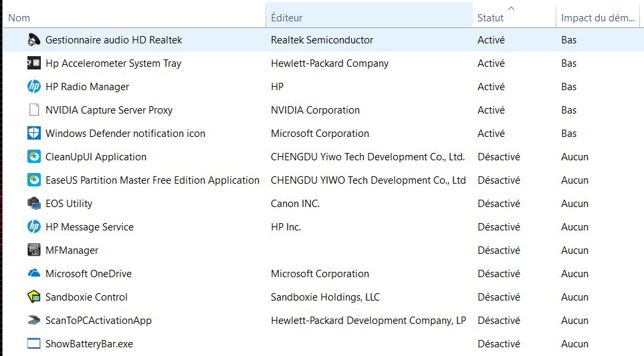Click the Sandboxie Control icon
The width and height of the screenshot is (644, 356).
pos(34,297)
